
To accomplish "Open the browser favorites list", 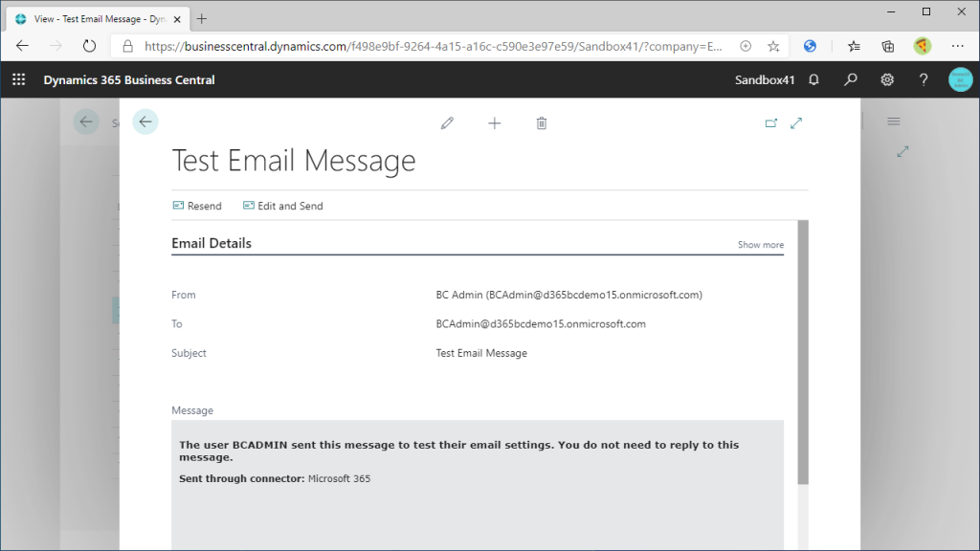I will point(854,46).
